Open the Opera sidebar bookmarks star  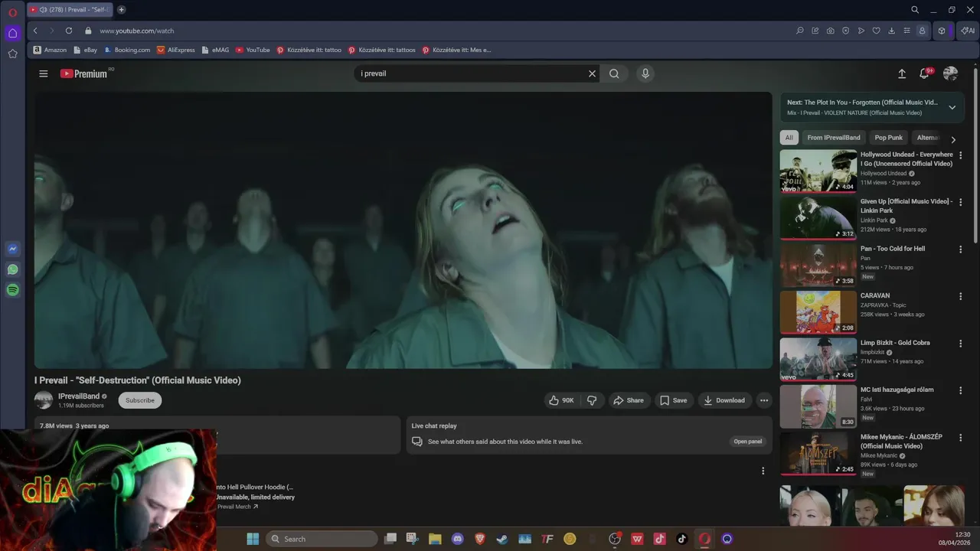coord(12,54)
